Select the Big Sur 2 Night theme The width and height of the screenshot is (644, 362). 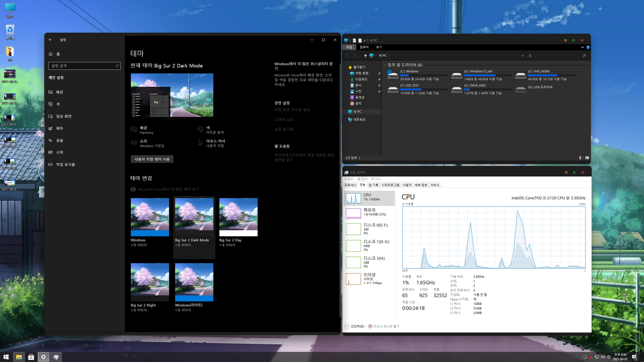150,282
